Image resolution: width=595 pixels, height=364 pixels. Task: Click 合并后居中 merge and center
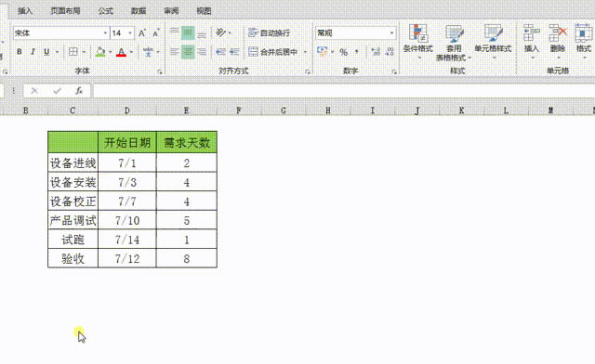273,52
